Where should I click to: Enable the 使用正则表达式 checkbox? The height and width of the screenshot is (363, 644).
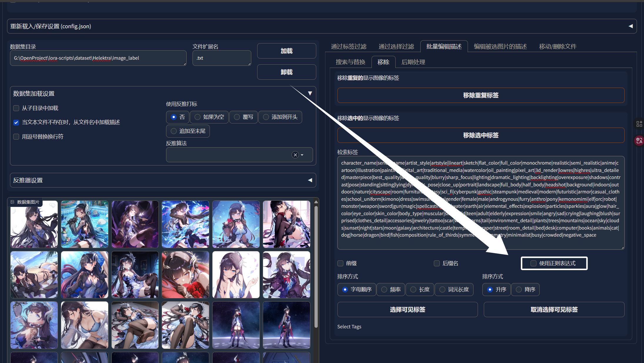pos(533,263)
